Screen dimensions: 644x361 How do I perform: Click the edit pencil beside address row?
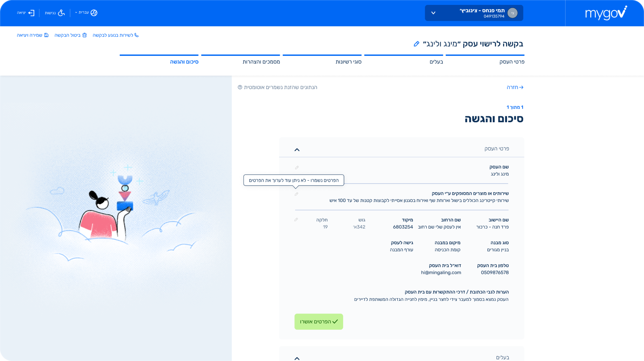click(296, 220)
